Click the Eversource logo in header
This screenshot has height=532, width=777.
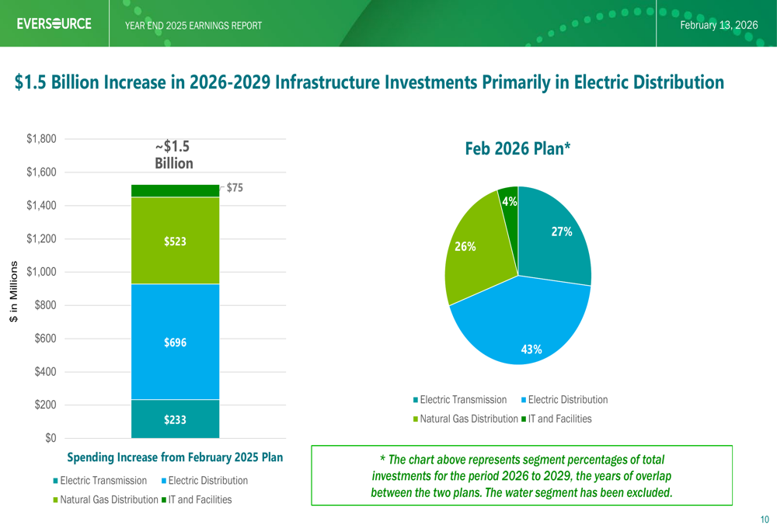(54, 24)
